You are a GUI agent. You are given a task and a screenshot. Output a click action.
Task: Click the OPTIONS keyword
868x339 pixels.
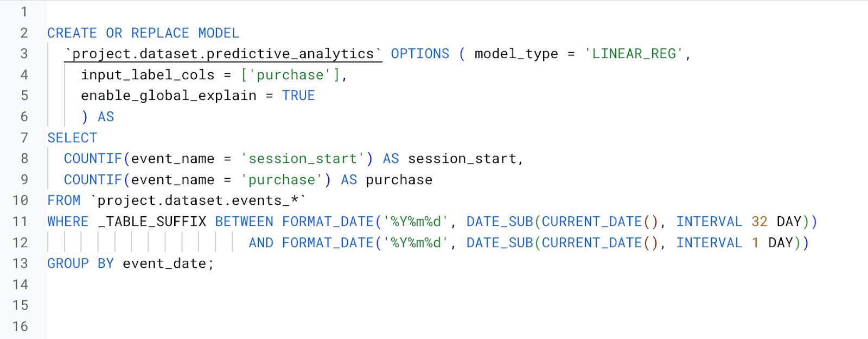click(420, 54)
